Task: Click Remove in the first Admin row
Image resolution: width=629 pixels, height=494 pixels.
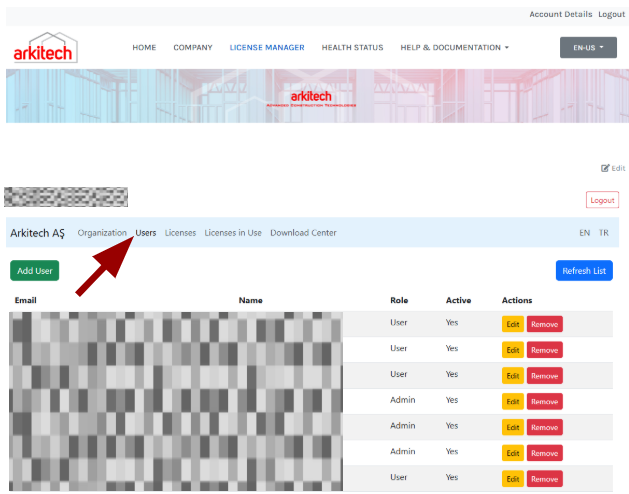Action: pyautogui.click(x=544, y=401)
